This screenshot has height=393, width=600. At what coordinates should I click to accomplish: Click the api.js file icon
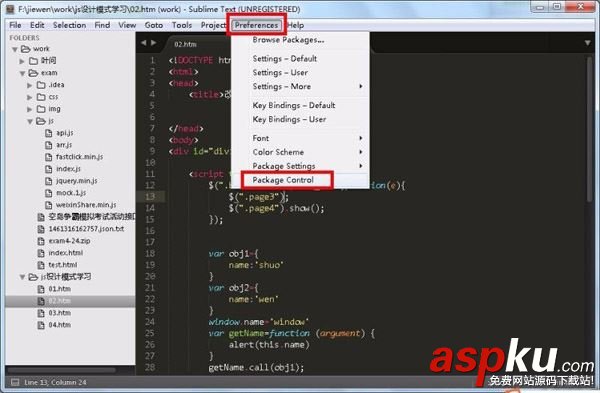tap(49, 133)
